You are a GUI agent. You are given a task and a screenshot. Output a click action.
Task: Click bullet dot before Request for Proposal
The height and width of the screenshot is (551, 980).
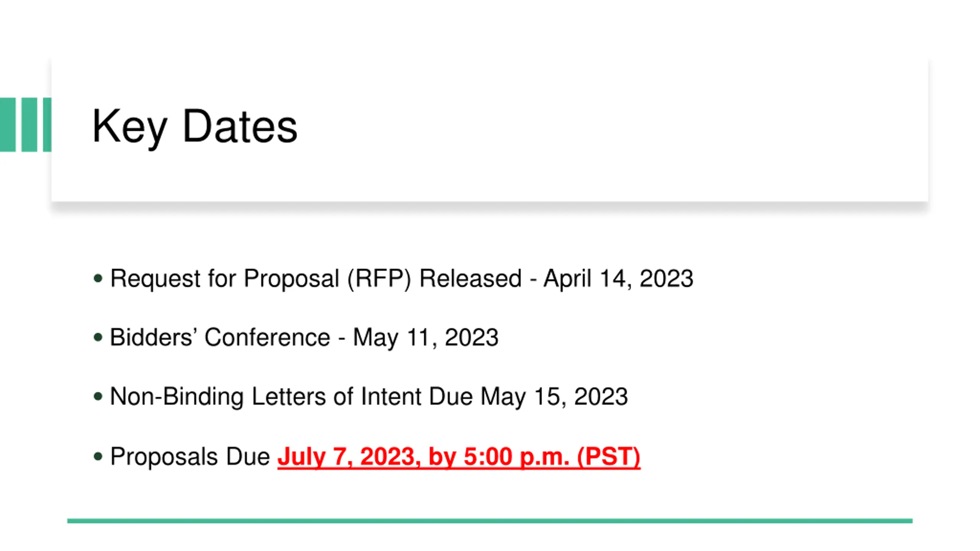[98, 278]
